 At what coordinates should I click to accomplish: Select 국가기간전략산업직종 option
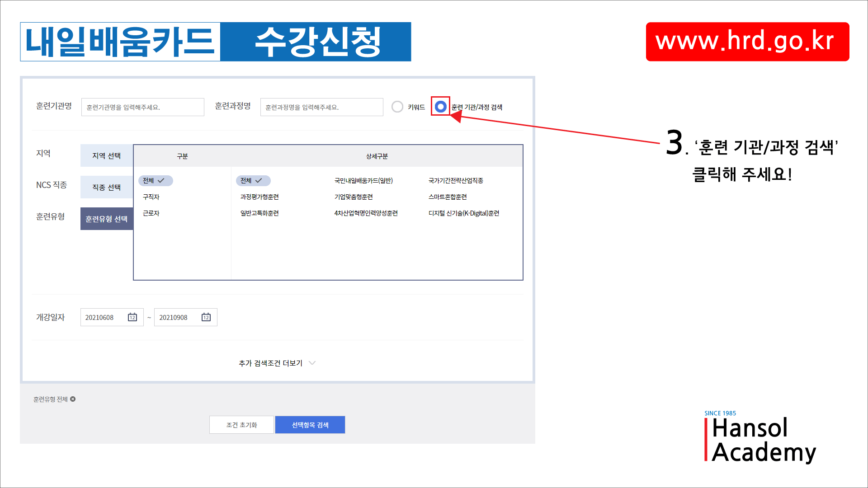tap(456, 181)
